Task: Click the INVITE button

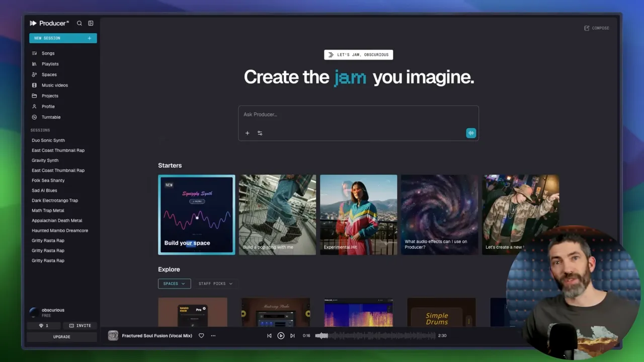Action: click(80, 326)
